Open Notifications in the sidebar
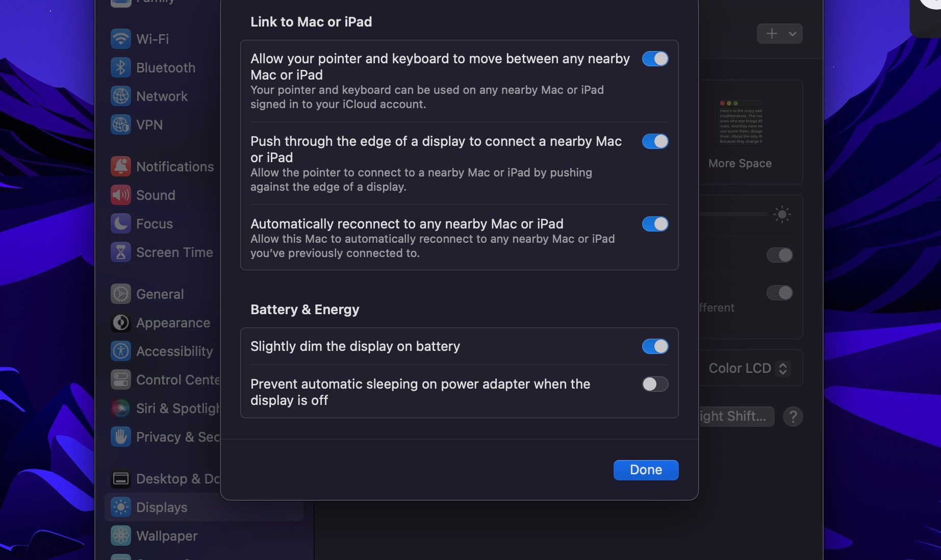 click(174, 167)
